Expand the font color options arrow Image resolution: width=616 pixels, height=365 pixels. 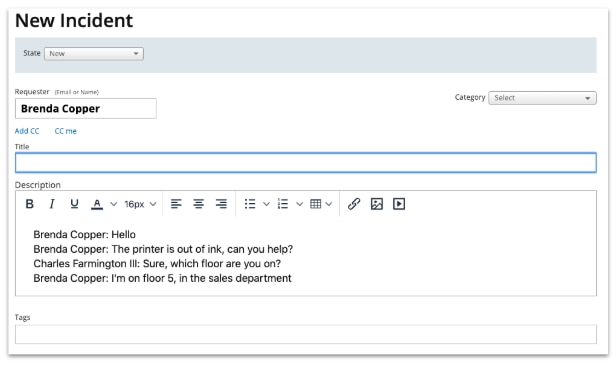(114, 204)
